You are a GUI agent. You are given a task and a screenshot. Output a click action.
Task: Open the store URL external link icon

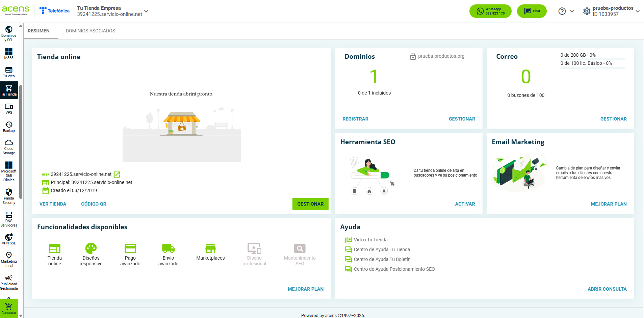[x=117, y=174]
